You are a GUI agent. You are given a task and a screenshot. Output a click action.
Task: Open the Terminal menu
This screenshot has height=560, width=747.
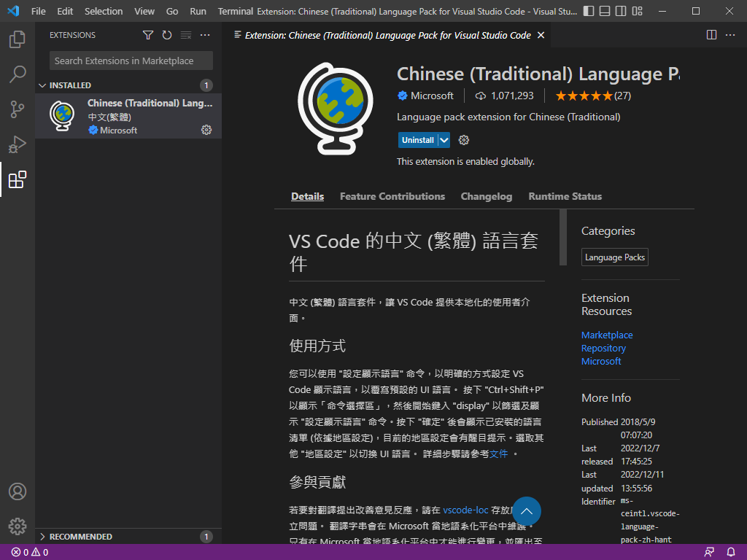pyautogui.click(x=235, y=11)
